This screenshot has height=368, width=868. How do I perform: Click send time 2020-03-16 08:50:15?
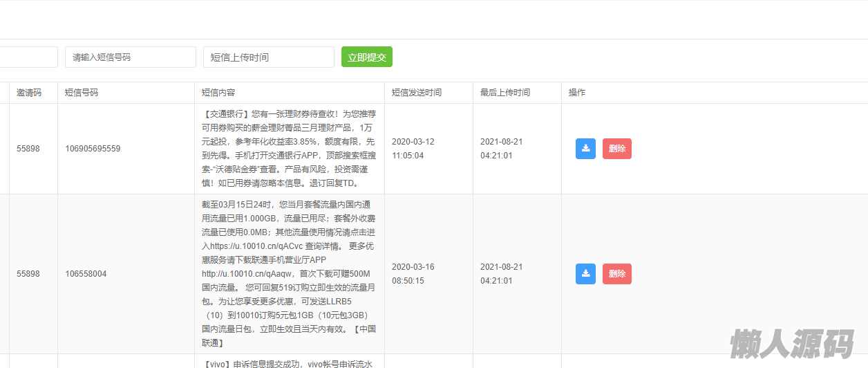413,274
